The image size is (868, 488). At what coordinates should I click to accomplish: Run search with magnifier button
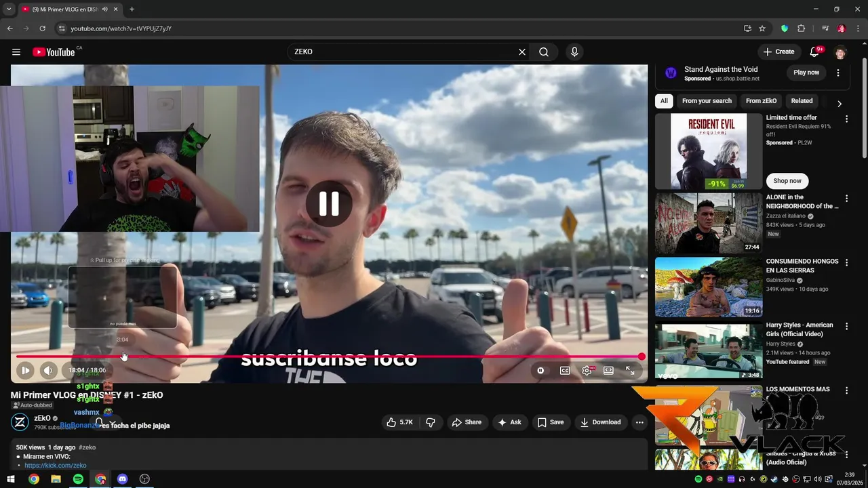tap(544, 52)
